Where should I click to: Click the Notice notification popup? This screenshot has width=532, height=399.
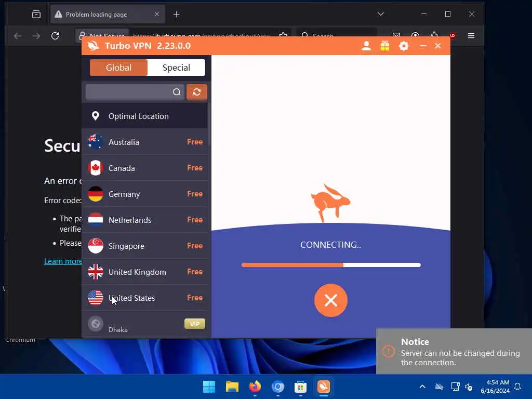[x=454, y=351]
